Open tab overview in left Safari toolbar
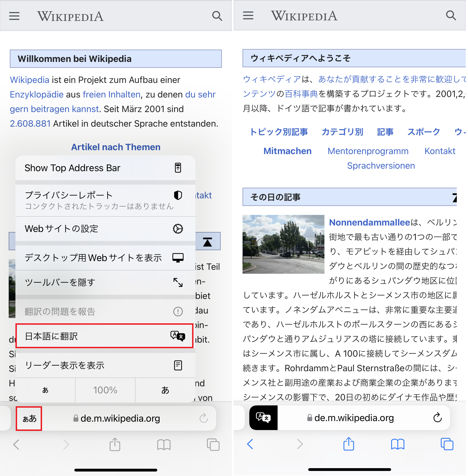This screenshot has height=476, width=468. (213, 445)
